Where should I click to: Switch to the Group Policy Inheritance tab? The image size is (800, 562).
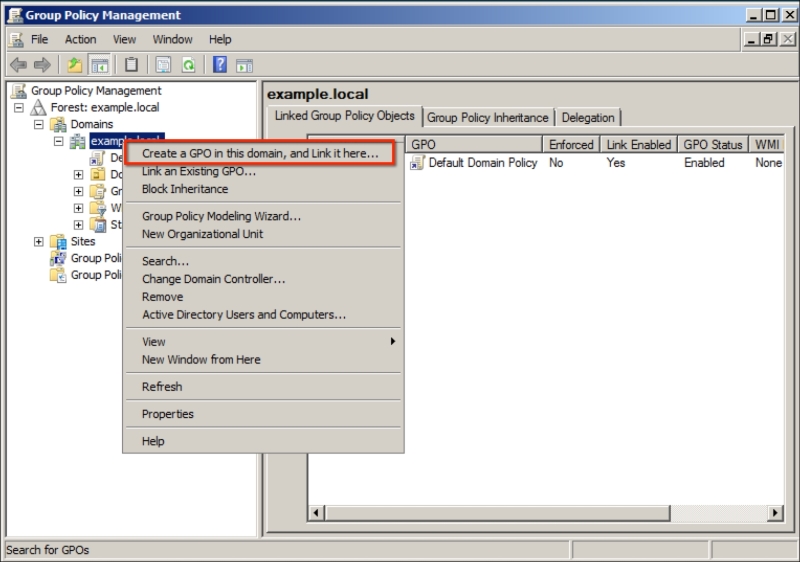(x=488, y=118)
